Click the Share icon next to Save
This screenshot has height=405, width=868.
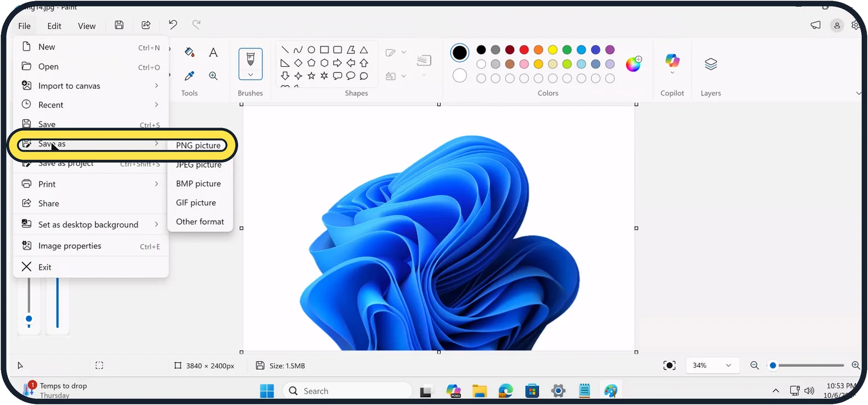tap(146, 25)
